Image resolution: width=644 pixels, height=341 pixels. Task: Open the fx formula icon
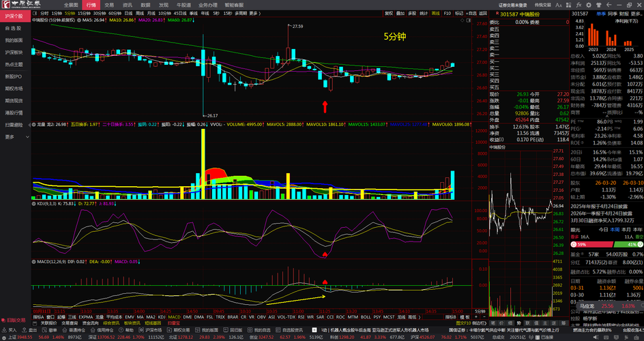[x=579, y=5]
